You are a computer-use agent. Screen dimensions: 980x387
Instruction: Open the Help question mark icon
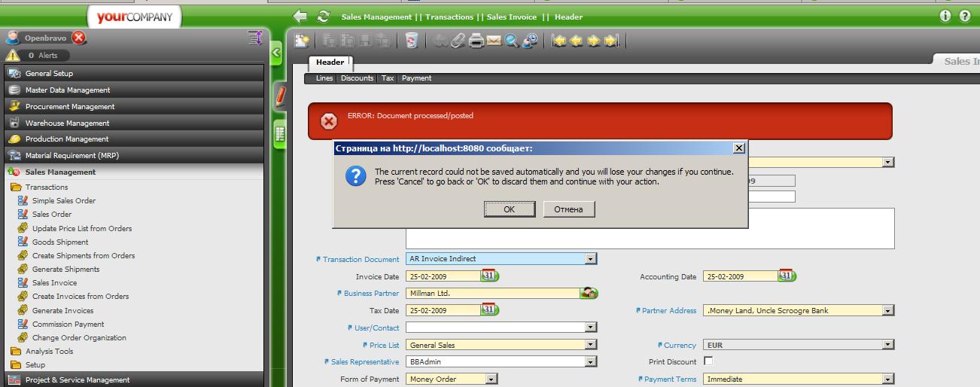click(x=965, y=16)
